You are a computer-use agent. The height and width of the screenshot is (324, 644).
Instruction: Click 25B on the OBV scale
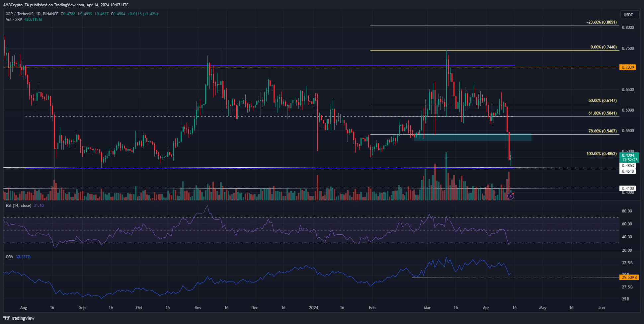point(625,299)
